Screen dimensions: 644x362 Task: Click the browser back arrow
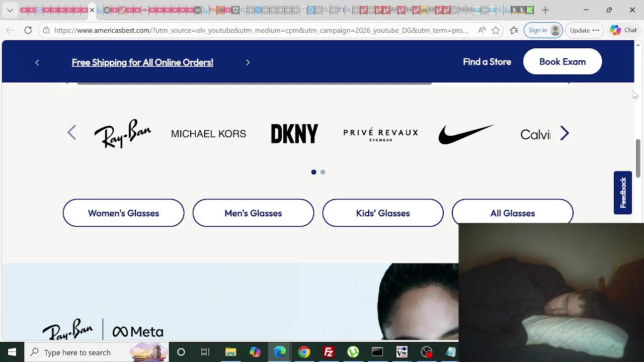coord(10,30)
